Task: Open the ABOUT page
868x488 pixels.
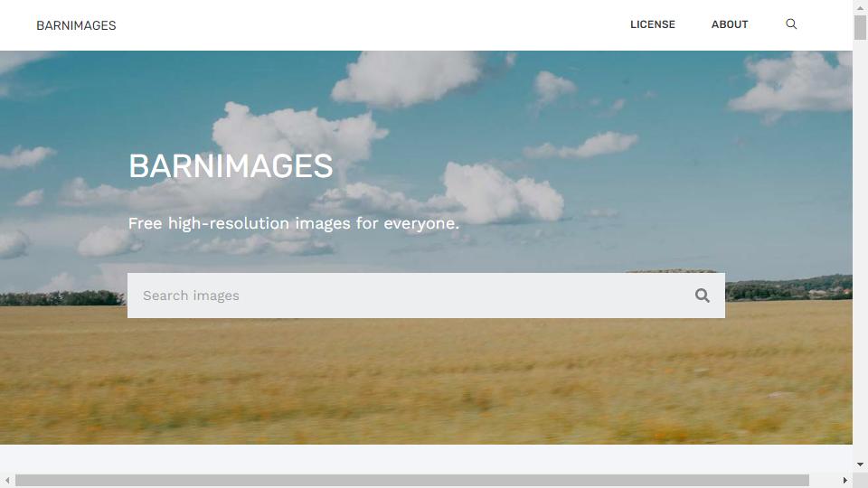Action: [x=730, y=24]
